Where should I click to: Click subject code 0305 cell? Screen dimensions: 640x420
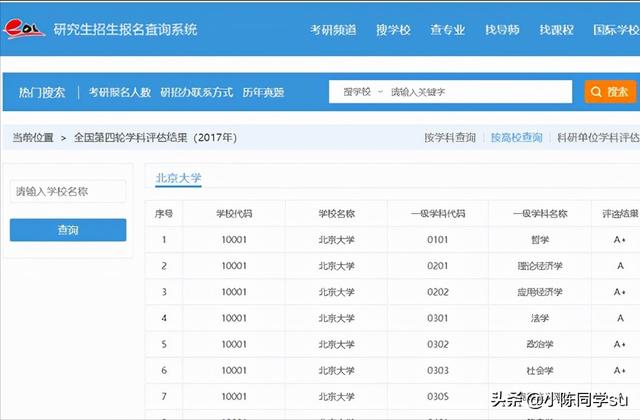(438, 396)
